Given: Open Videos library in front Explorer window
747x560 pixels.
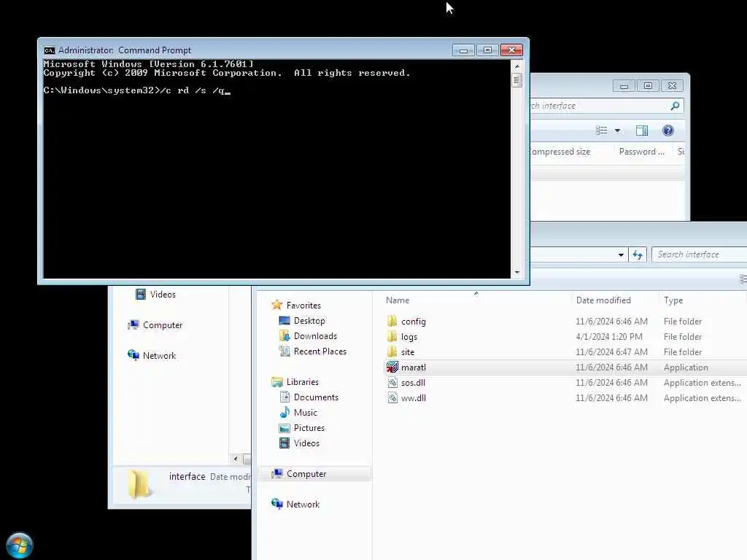Looking at the screenshot, I should [306, 443].
